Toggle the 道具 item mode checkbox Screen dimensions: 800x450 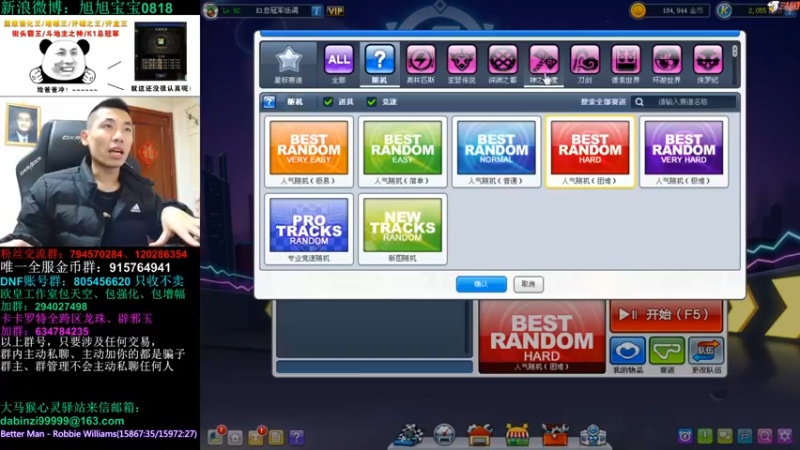pyautogui.click(x=328, y=102)
